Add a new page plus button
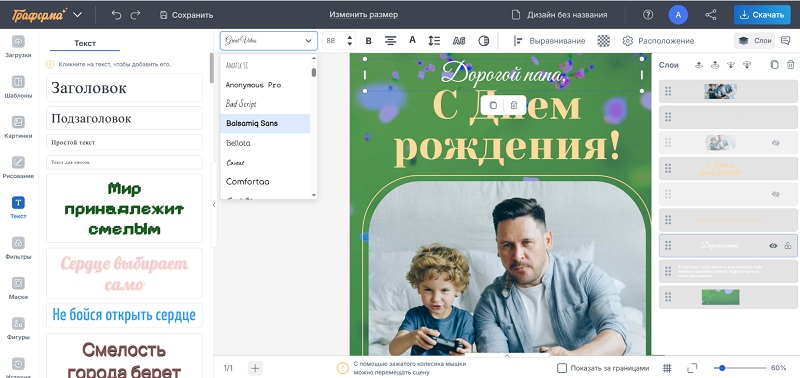The width and height of the screenshot is (800, 378). [x=255, y=368]
